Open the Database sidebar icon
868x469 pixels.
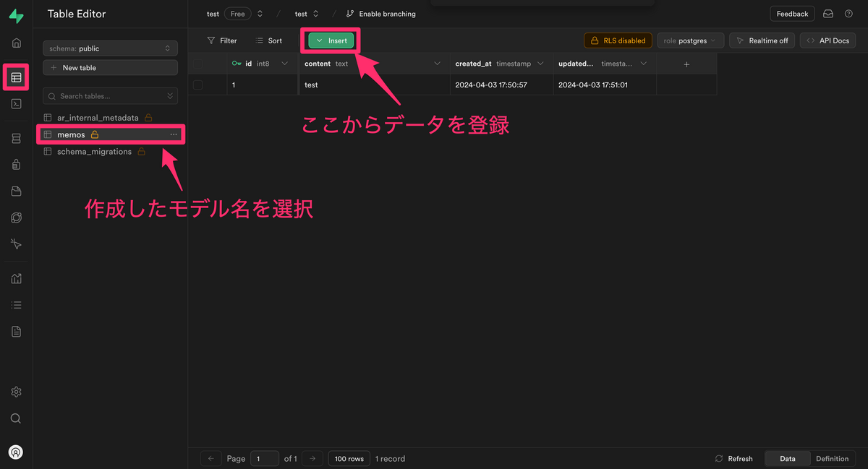tap(16, 138)
